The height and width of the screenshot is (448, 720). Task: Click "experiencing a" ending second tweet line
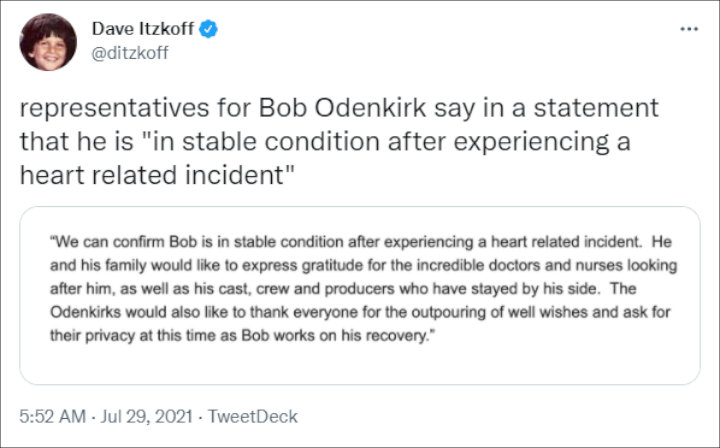542,142
